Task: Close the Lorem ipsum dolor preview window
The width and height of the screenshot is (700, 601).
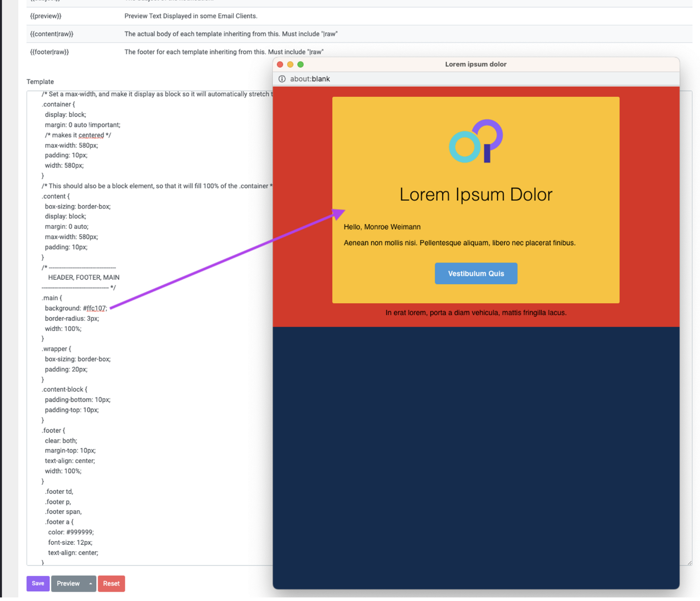Action: click(280, 64)
